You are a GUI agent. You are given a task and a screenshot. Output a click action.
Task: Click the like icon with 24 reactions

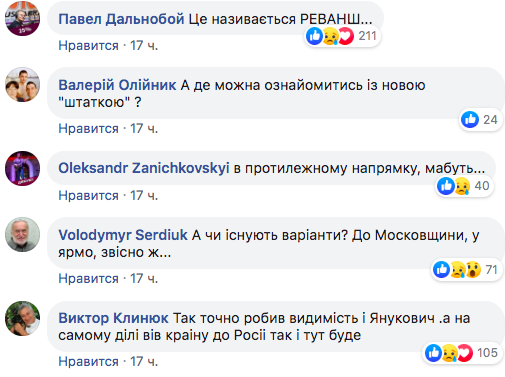click(x=470, y=119)
